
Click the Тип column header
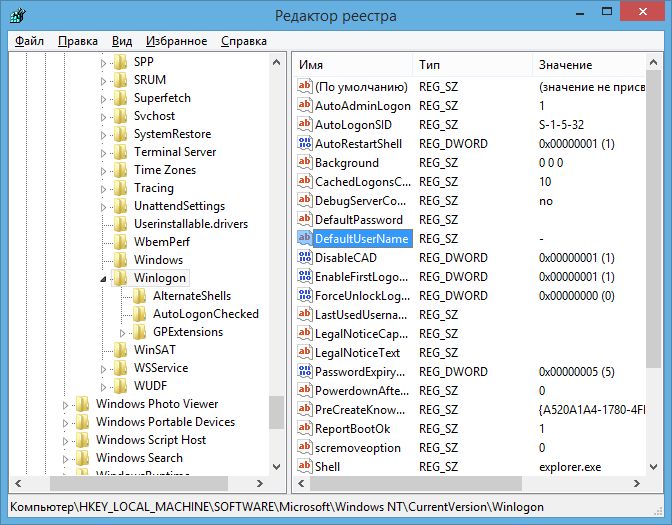472,65
